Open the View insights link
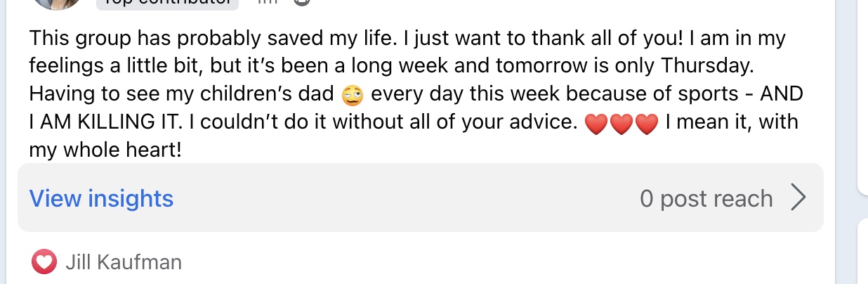Image resolution: width=868 pixels, height=284 pixels. [x=101, y=199]
